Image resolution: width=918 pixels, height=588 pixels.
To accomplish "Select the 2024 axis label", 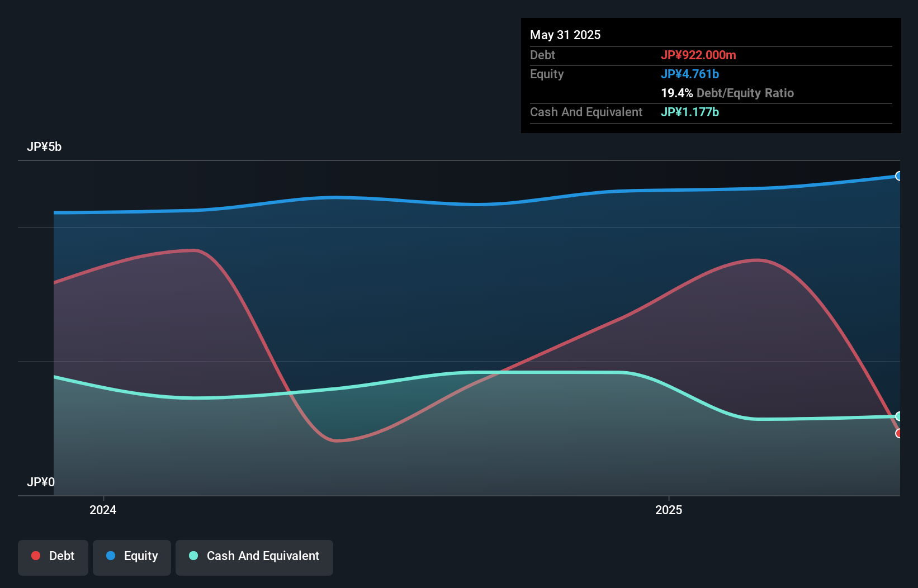I will click(x=103, y=510).
